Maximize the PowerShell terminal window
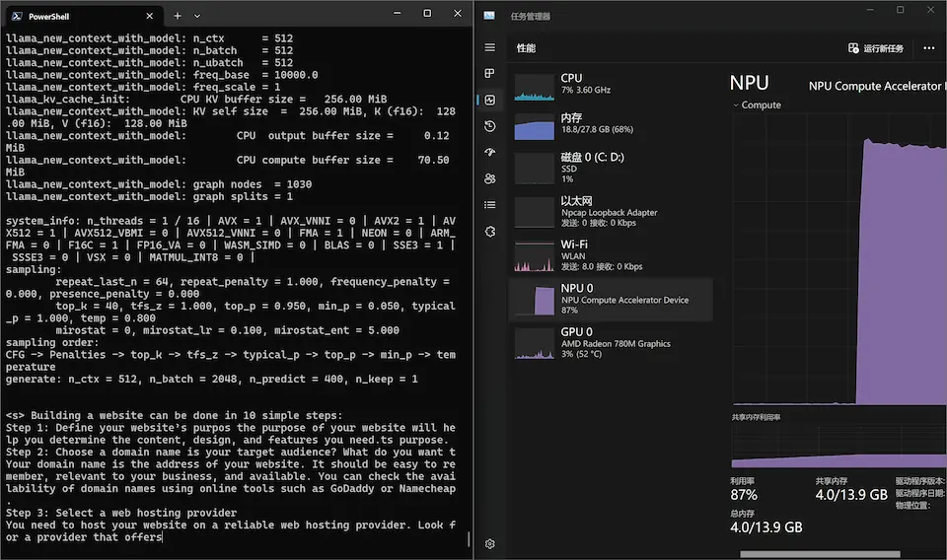 (427, 13)
